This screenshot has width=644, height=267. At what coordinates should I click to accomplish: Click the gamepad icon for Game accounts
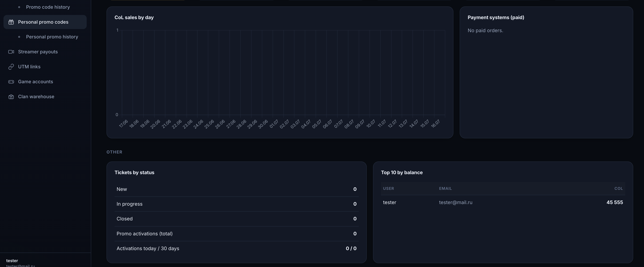(x=11, y=82)
